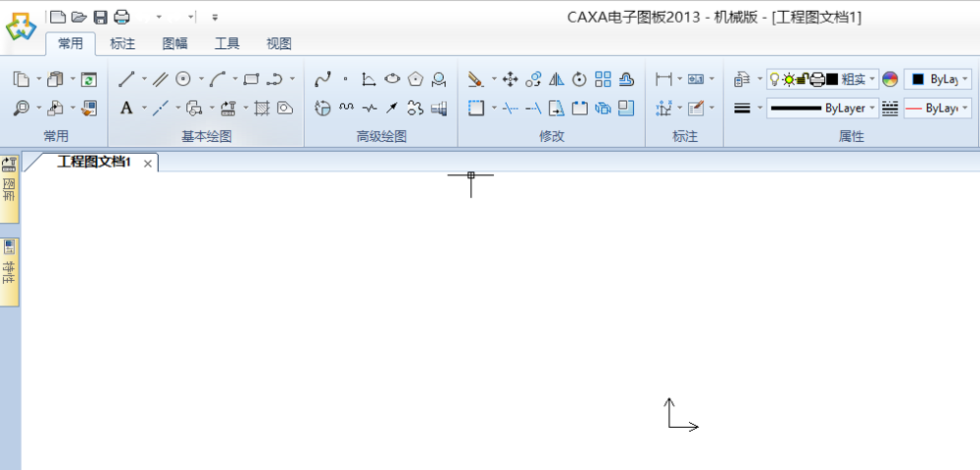Switch to the 视图 ribbon tab
Viewport: 980px width, 470px height.
pos(278,44)
